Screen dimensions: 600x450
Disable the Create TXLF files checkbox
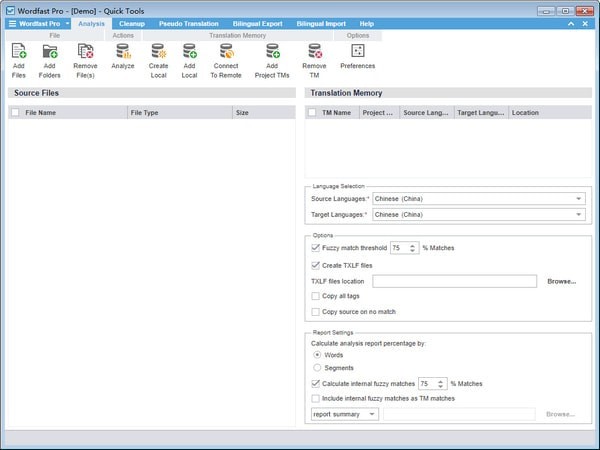316,265
